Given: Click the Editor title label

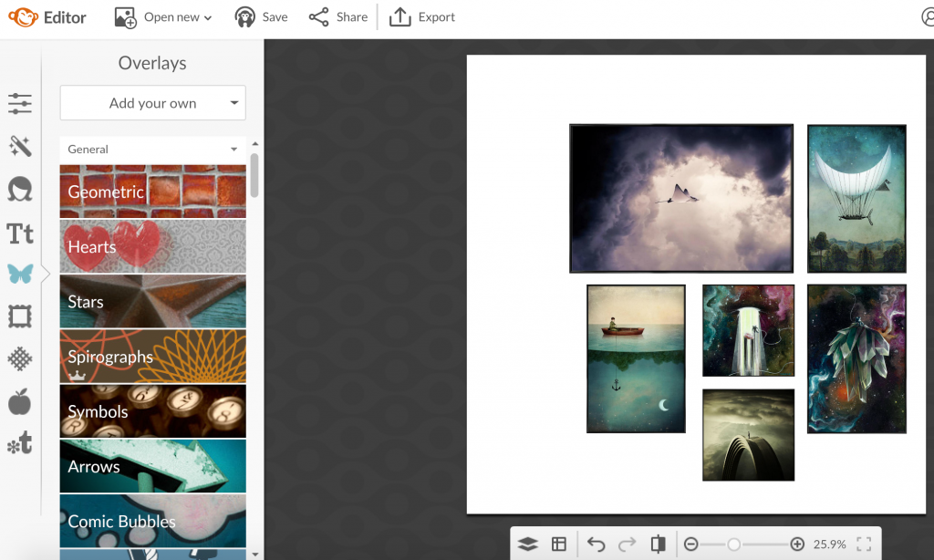Looking at the screenshot, I should click(x=65, y=17).
